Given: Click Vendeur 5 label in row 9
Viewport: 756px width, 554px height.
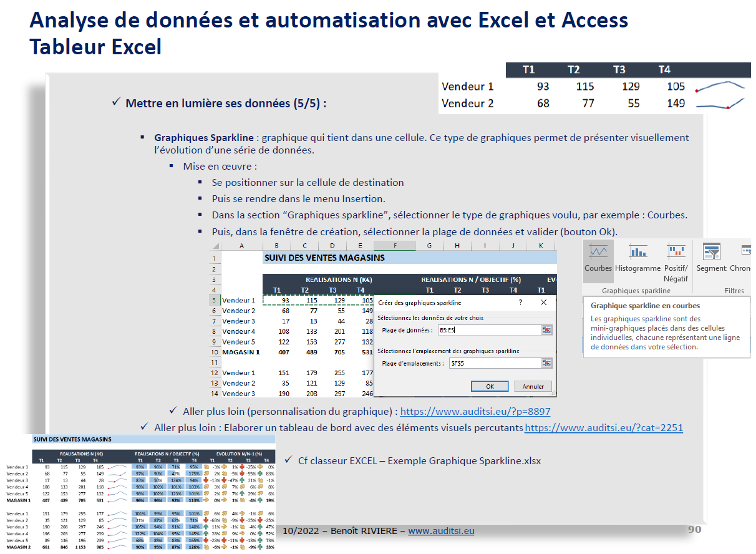Looking at the screenshot, I should 239,342.
